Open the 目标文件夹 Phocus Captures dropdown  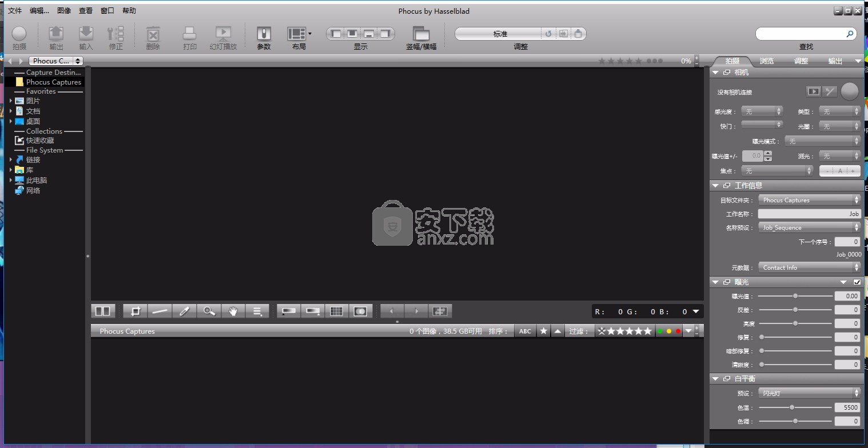tap(809, 200)
